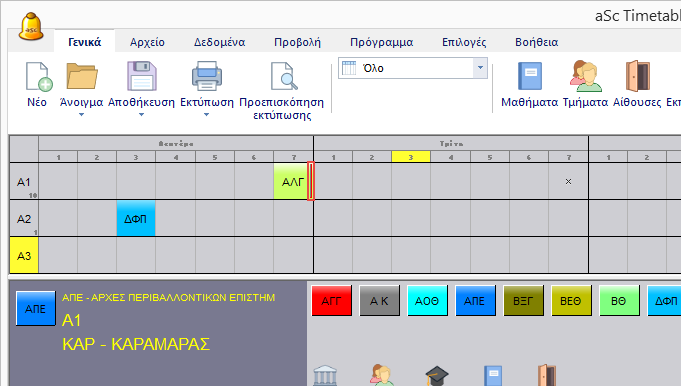Click the large ΑΠΕ card in info panel

(36, 308)
